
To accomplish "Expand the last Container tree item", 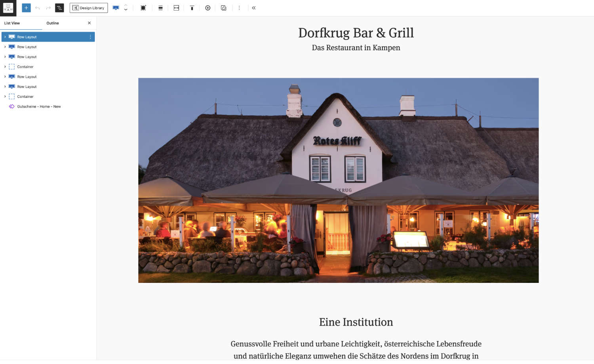I will [5, 96].
